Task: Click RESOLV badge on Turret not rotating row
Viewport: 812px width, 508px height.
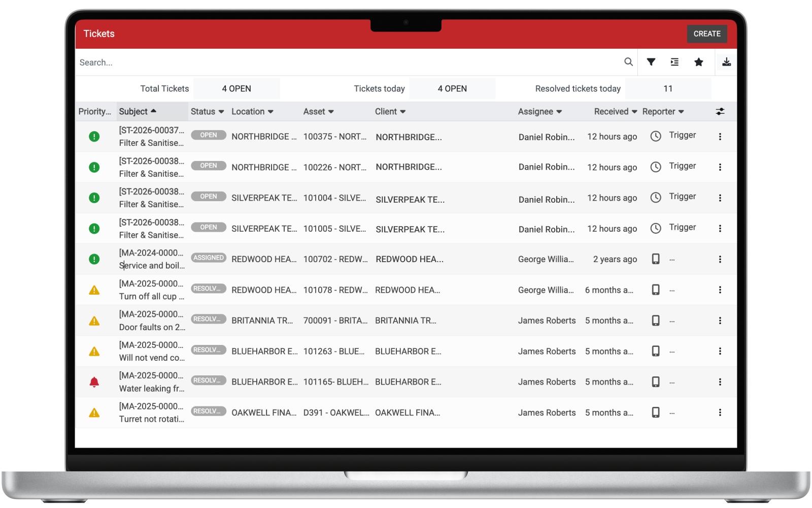Action: coord(209,411)
